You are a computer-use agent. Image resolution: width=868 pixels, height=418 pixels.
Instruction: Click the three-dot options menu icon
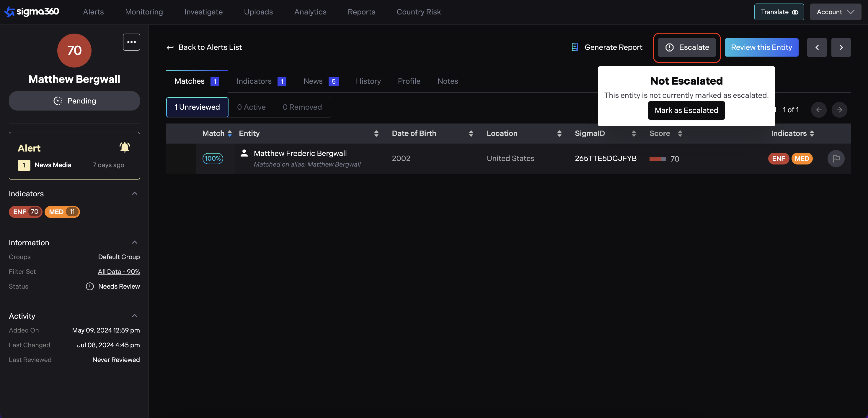coord(131,42)
